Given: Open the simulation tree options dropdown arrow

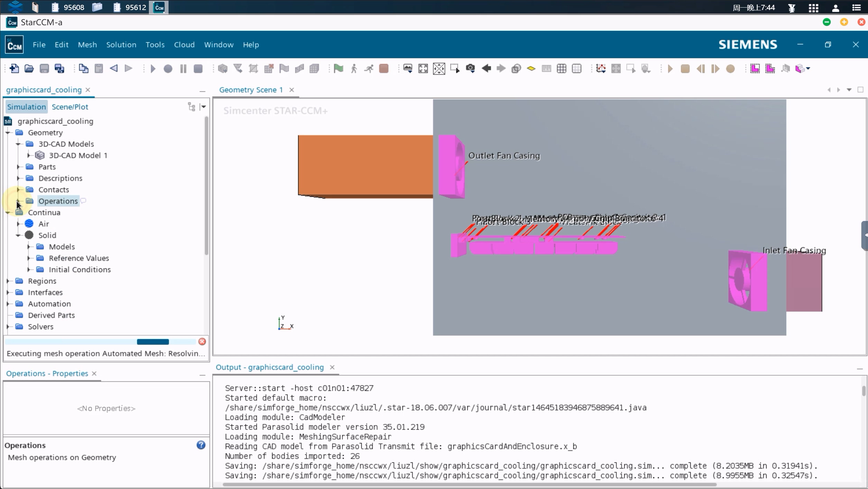Looking at the screenshot, I should [203, 107].
